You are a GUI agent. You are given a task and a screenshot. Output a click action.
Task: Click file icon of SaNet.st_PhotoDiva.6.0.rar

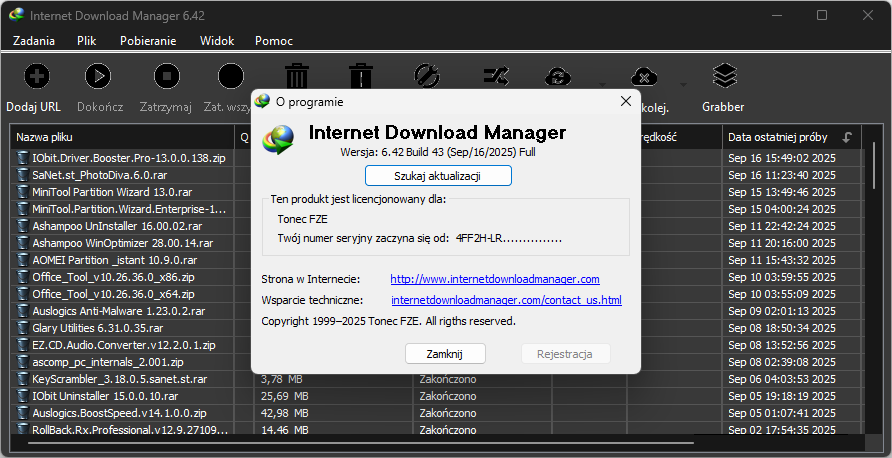pos(22,175)
